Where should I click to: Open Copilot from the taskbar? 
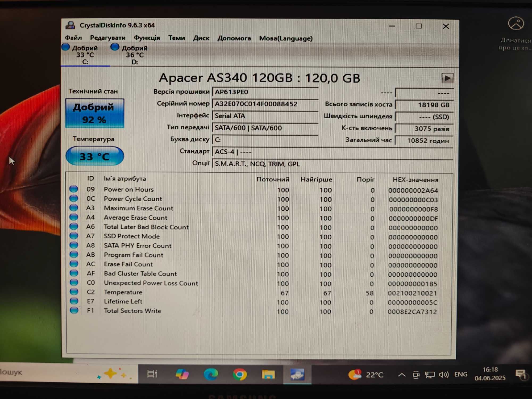tap(182, 374)
